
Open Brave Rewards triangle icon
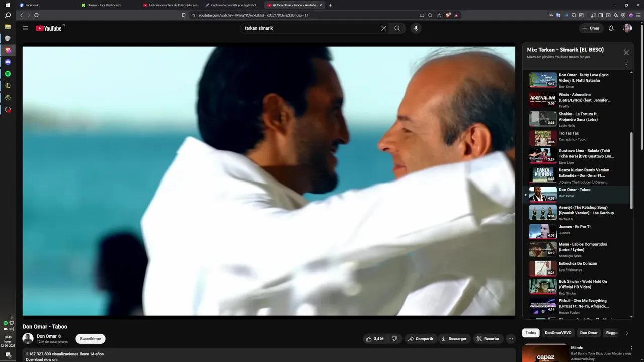[456, 15]
